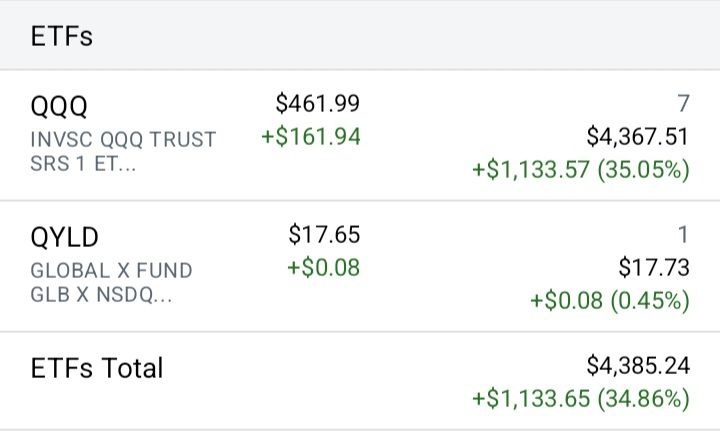
Task: Click QYLD gain +$0.08 (0.45%)
Action: point(610,301)
